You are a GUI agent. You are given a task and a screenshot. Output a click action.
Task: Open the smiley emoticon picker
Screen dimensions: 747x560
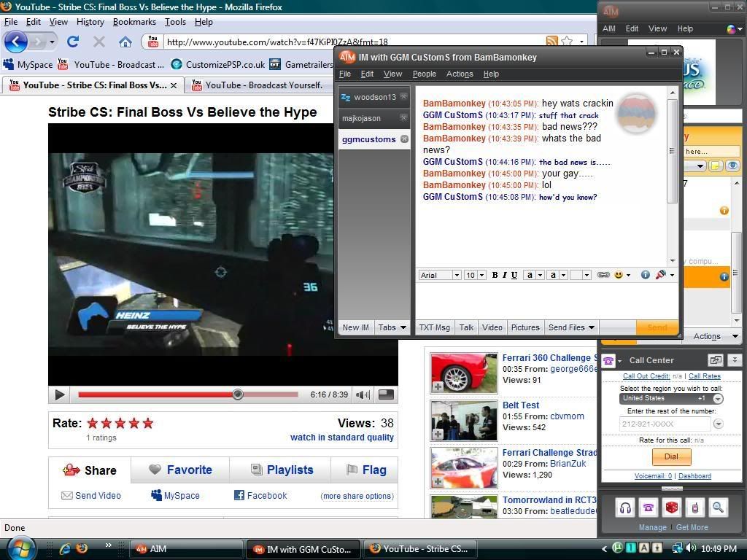click(619, 275)
